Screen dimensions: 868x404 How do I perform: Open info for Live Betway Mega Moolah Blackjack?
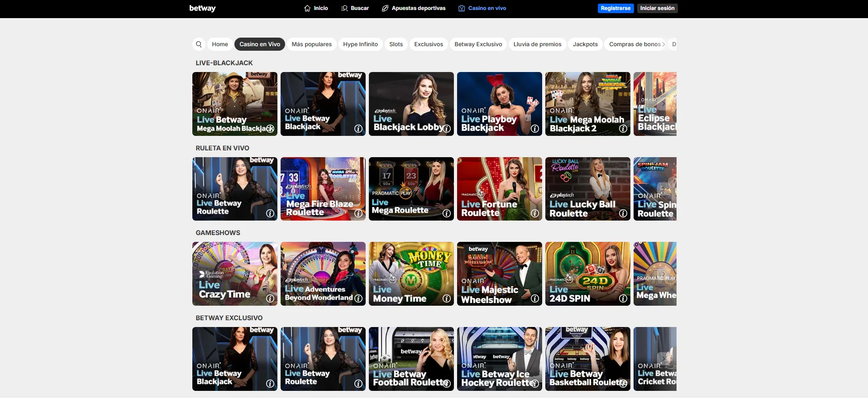click(270, 129)
